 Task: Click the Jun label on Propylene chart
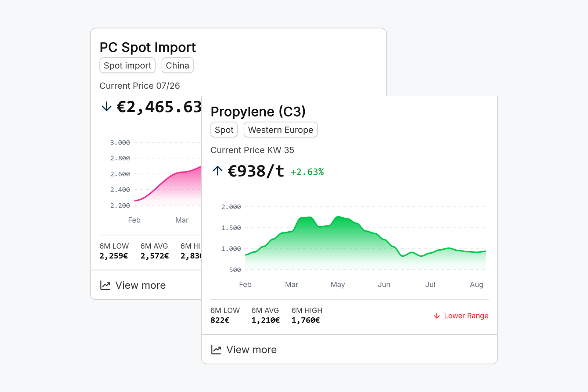[384, 285]
